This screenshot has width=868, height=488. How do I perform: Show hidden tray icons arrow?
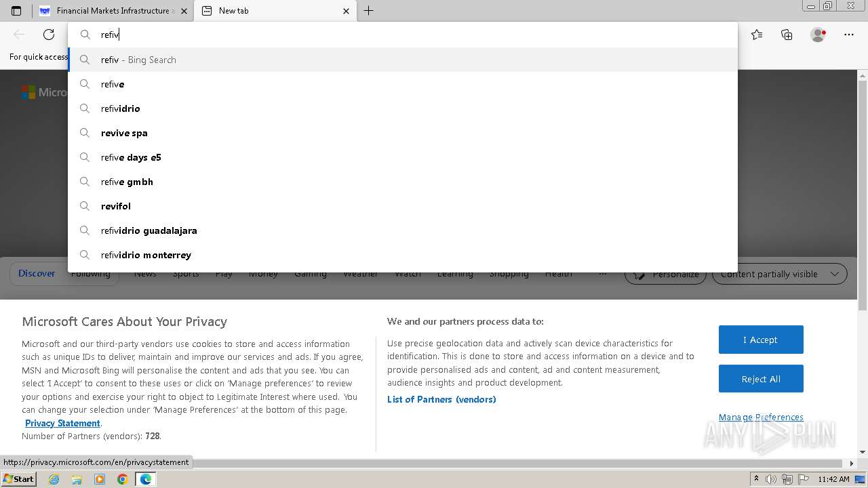point(756,479)
